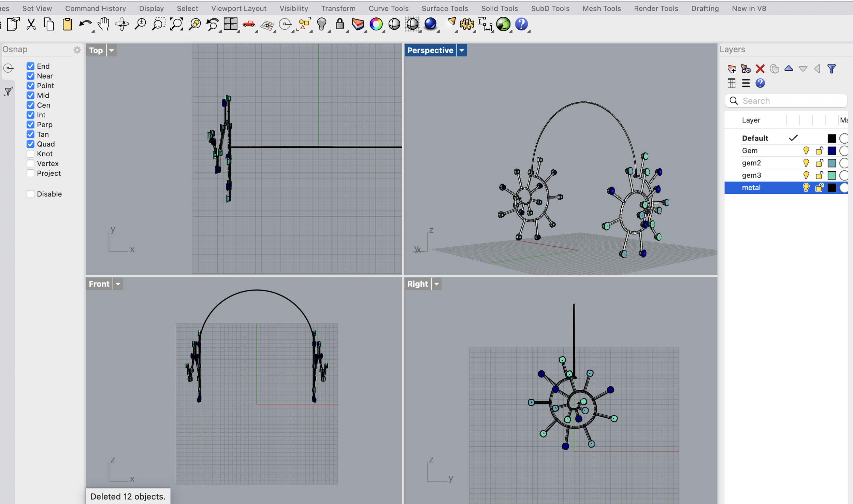Click the Undo arrow icon

click(x=85, y=24)
